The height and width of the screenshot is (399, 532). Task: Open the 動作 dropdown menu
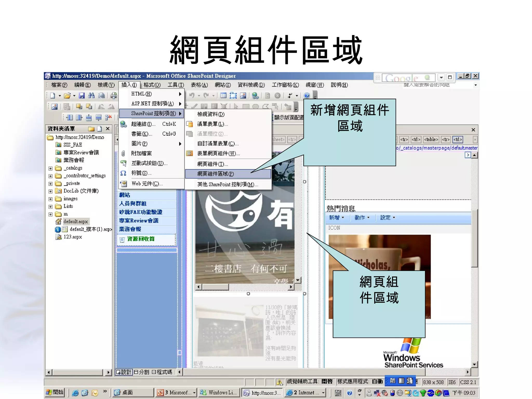[x=362, y=218]
